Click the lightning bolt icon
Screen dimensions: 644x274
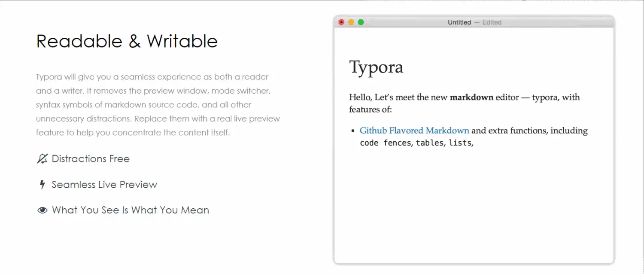[42, 185]
